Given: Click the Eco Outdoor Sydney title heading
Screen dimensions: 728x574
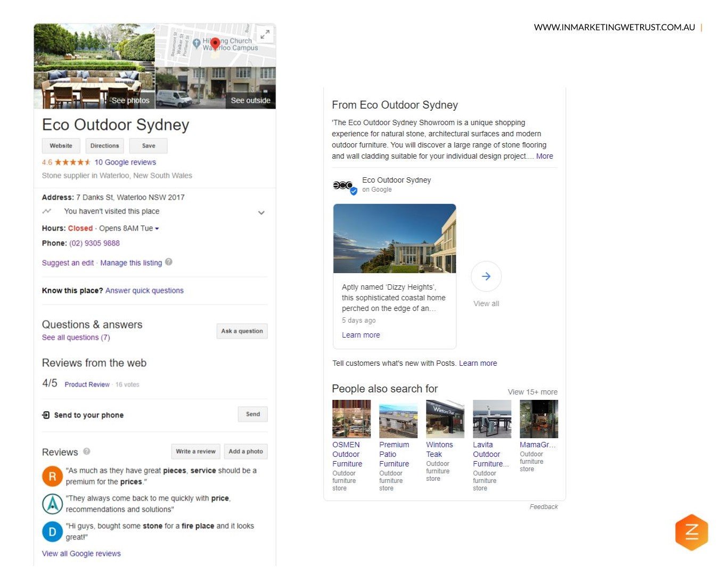Looking at the screenshot, I should pyautogui.click(x=116, y=125).
